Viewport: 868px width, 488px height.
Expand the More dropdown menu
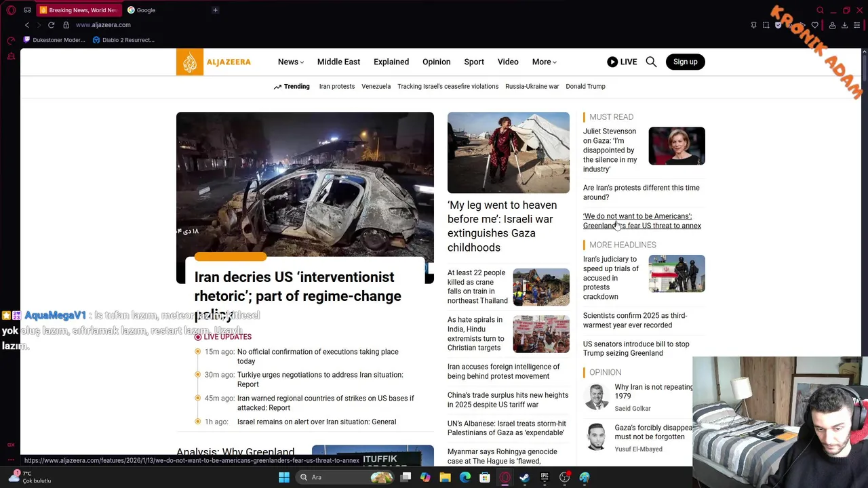(544, 62)
